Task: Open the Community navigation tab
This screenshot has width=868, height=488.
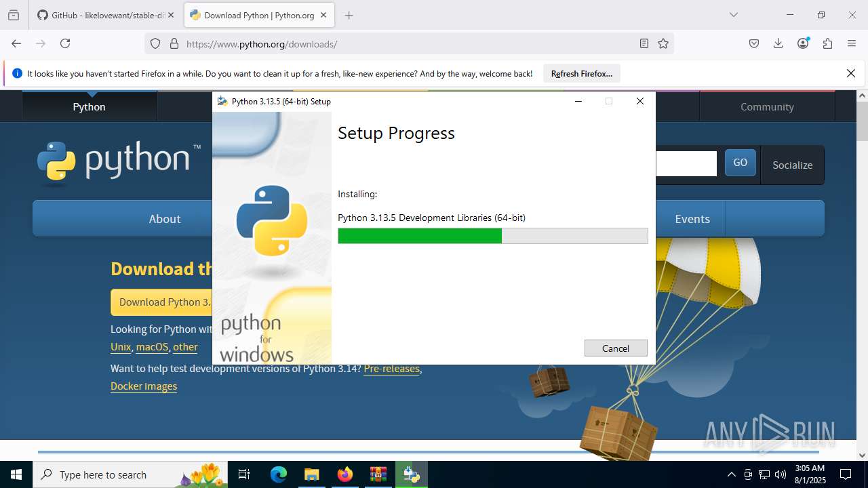Action: click(x=767, y=107)
